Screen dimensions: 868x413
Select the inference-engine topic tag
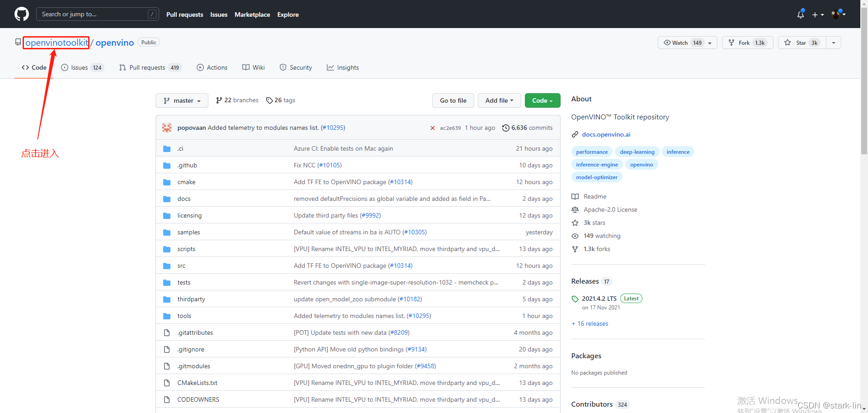597,165
